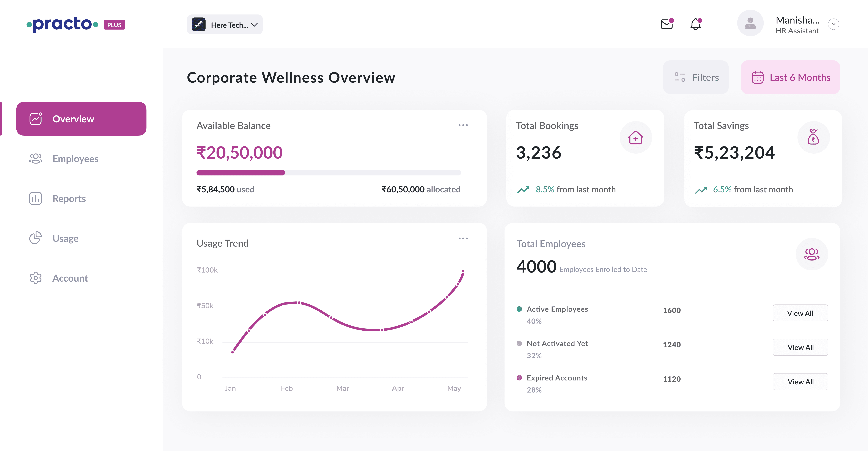Click the notification bell icon
This screenshot has width=868, height=451.
pos(695,24)
